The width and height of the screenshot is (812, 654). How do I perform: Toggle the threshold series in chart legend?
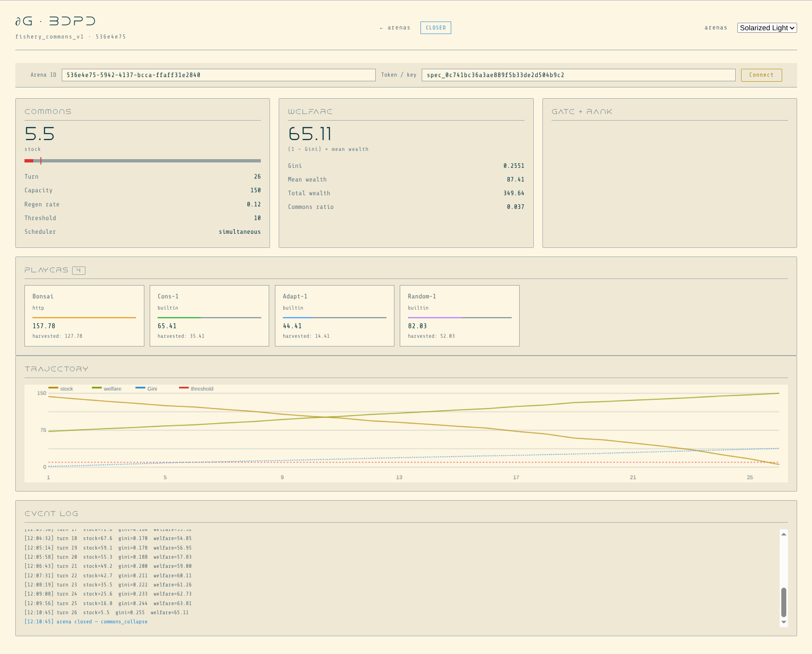196,389
